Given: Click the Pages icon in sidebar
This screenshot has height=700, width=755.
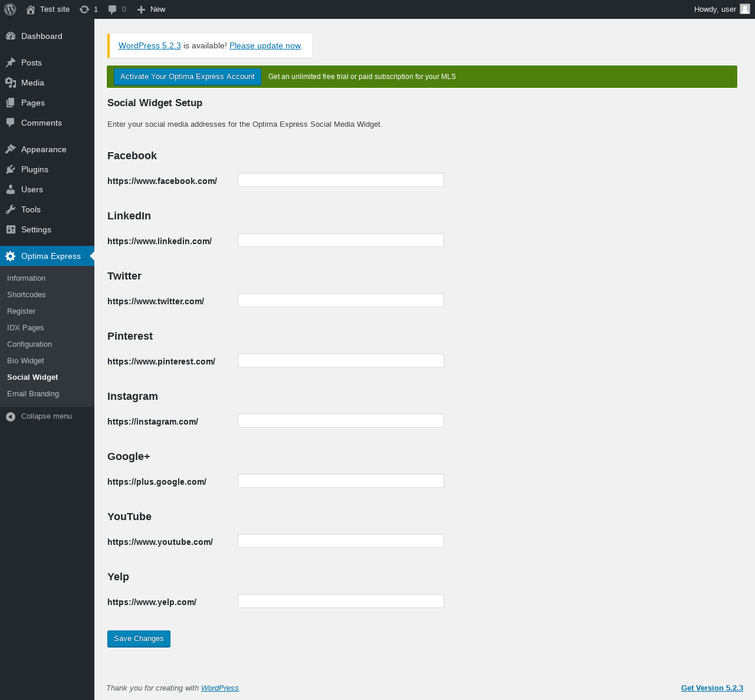Looking at the screenshot, I should (x=11, y=103).
